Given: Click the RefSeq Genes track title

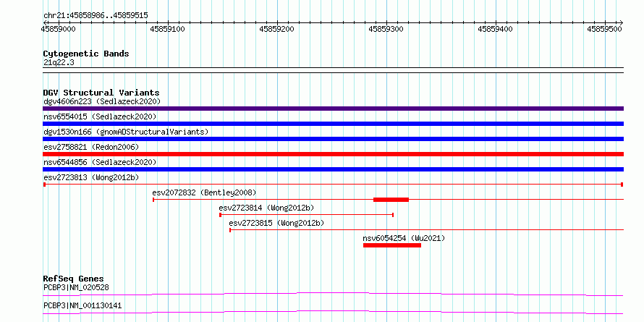Looking at the screenshot, I should point(73,279).
